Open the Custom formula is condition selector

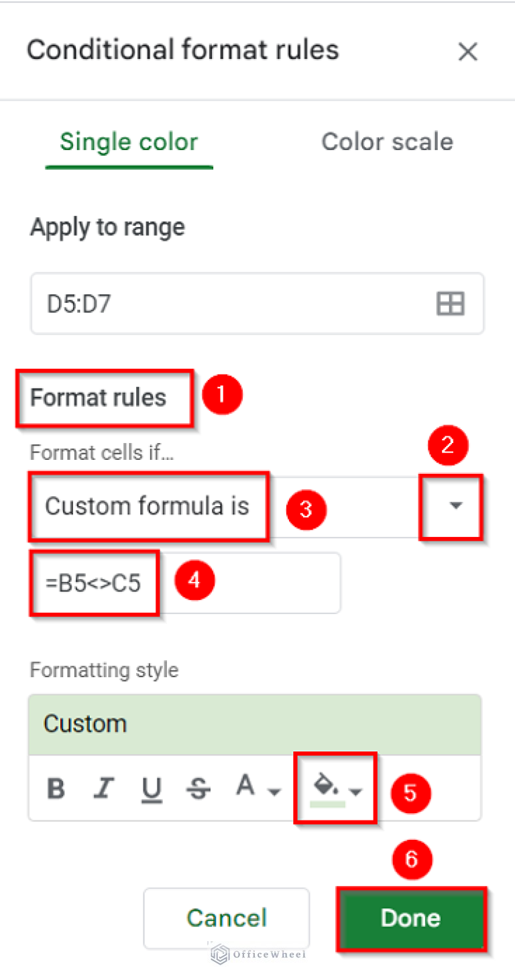tap(148, 507)
